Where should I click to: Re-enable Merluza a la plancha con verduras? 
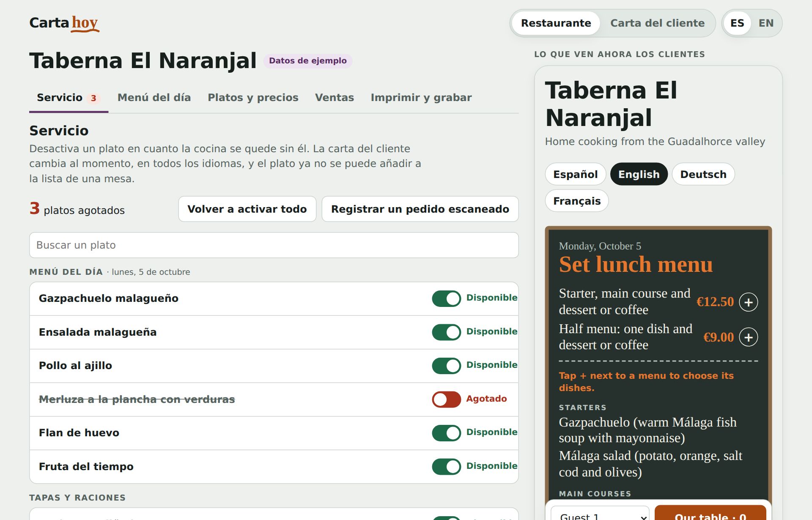click(446, 400)
